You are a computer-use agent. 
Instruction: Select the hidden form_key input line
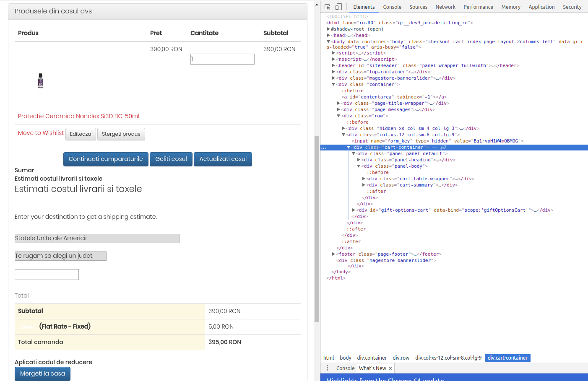click(x=437, y=141)
